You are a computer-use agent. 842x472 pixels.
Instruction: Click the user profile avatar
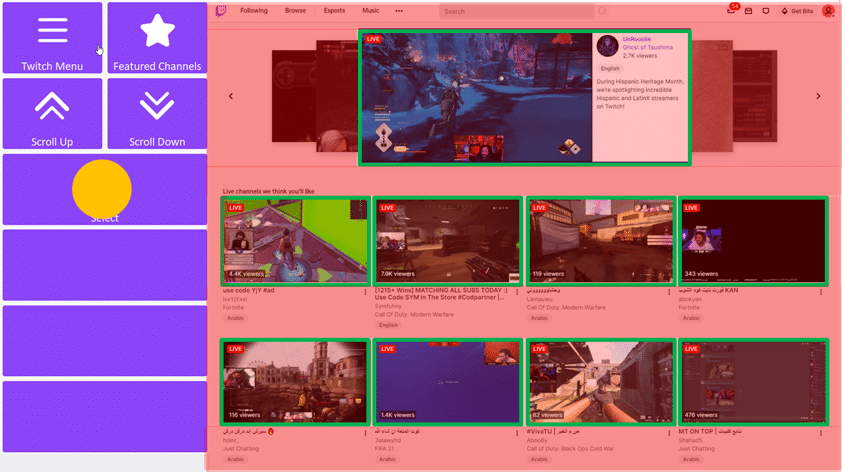(828, 11)
